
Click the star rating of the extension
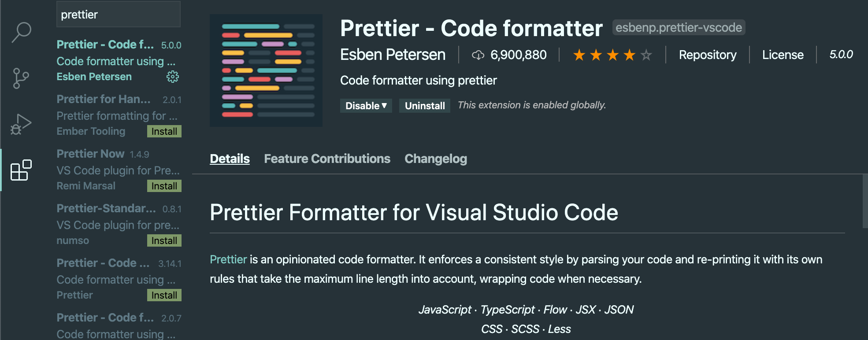pos(612,55)
